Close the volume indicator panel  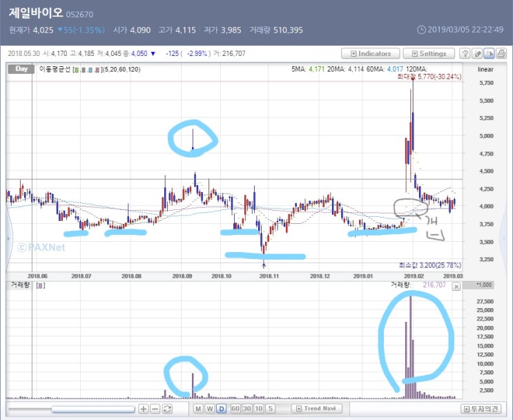tap(456, 287)
